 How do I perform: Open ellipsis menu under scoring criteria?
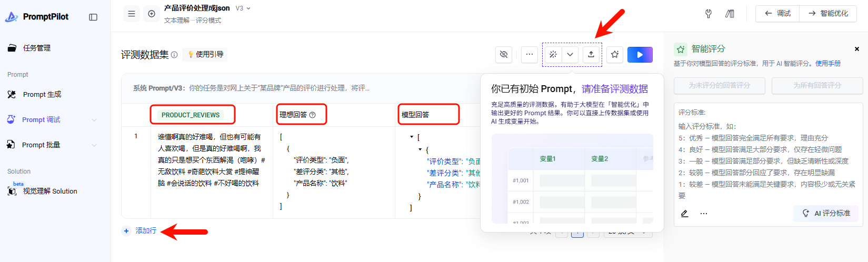coord(704,214)
